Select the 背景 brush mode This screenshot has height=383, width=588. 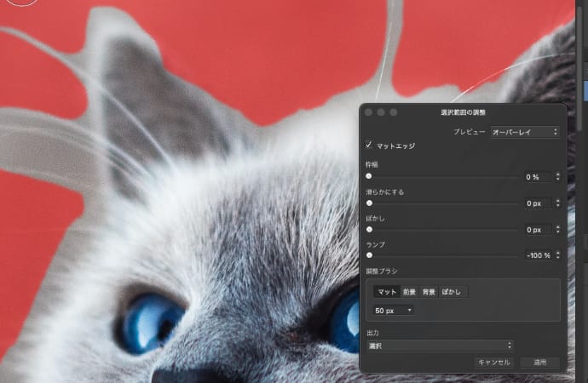pyautogui.click(x=429, y=292)
